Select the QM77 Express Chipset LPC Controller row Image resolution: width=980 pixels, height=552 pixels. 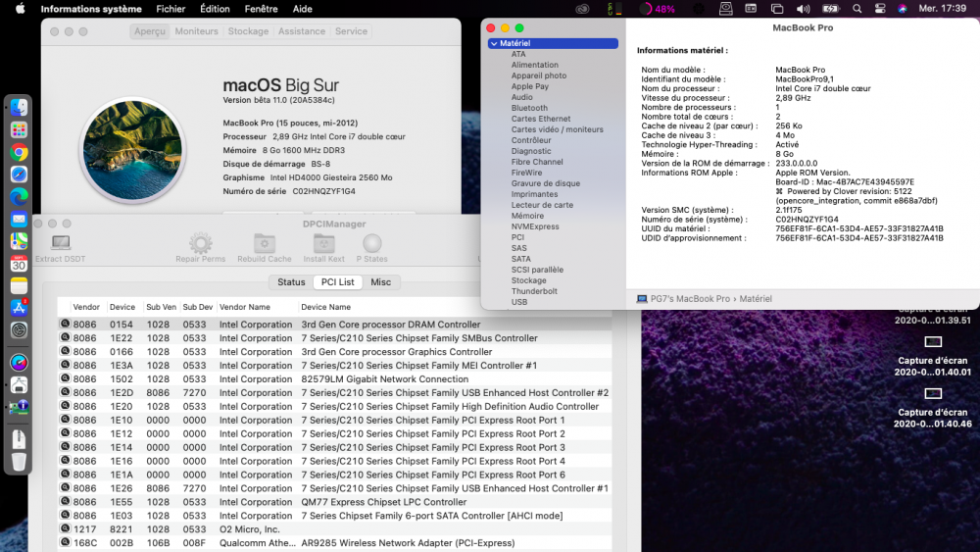coord(334,502)
